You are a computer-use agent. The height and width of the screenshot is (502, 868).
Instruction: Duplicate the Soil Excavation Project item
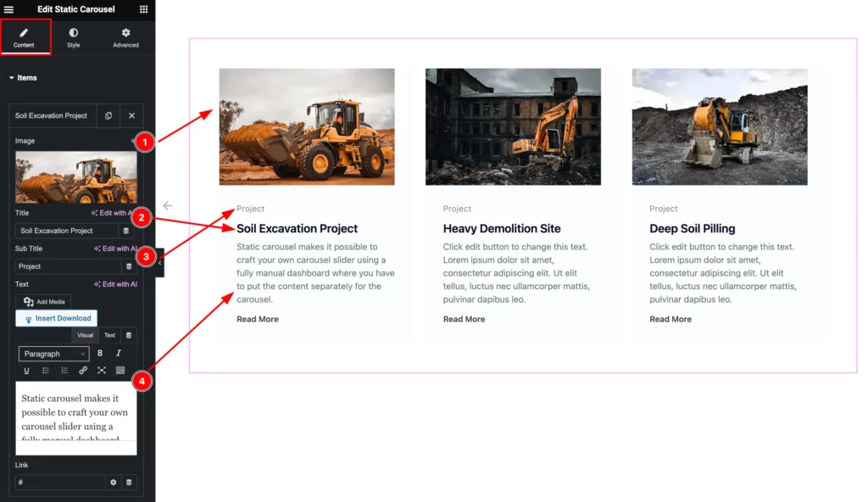tap(108, 116)
